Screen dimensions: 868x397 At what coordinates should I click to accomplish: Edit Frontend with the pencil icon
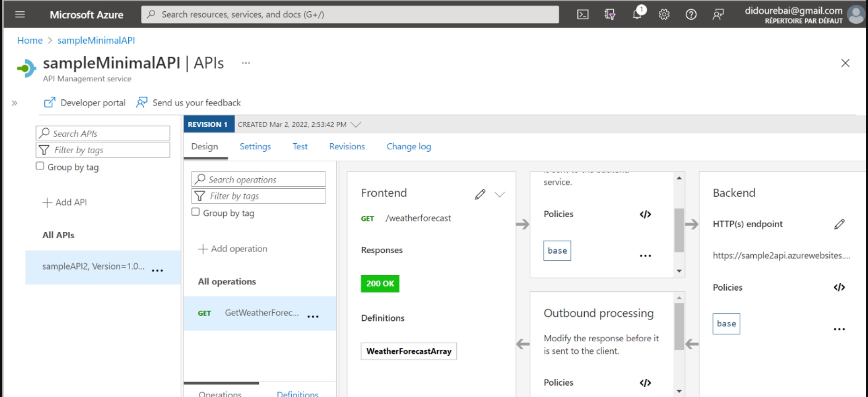pyautogui.click(x=480, y=194)
